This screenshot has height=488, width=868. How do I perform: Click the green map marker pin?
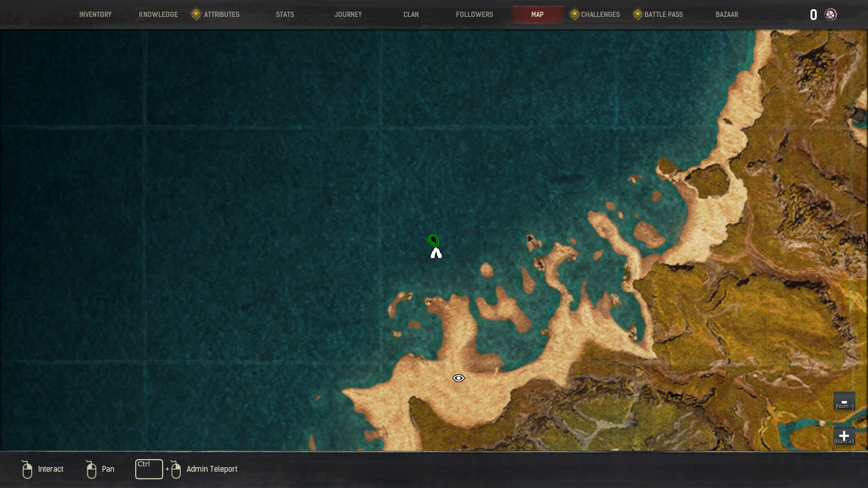(433, 240)
